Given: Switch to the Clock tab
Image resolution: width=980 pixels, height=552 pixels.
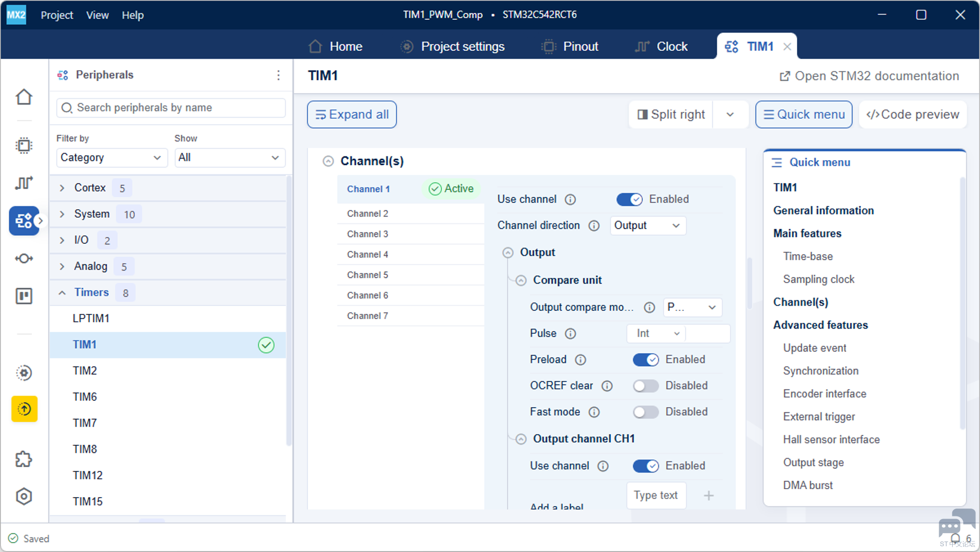Looking at the screenshot, I should tap(661, 47).
